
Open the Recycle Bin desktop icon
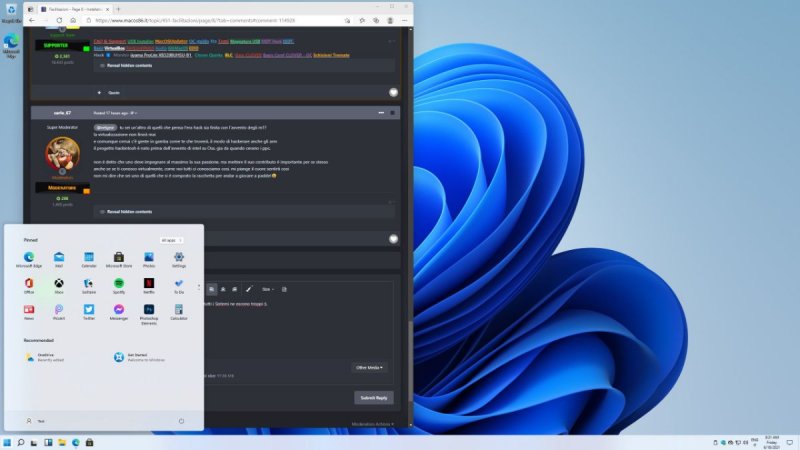11,13
